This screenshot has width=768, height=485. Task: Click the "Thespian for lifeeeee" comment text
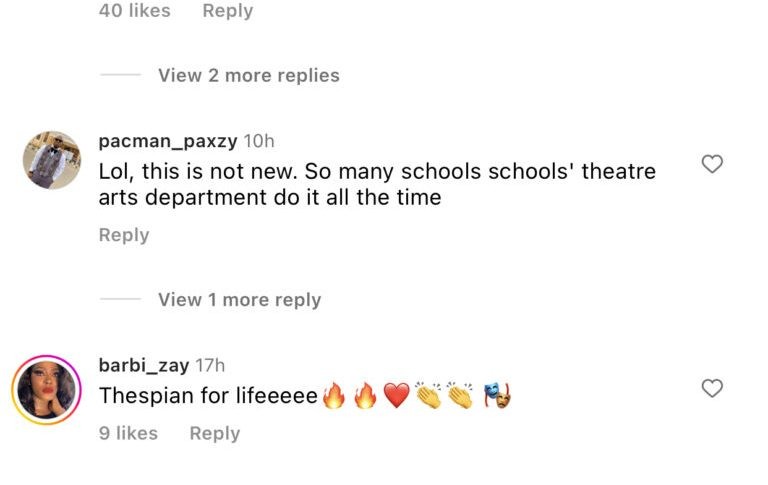coord(208,396)
